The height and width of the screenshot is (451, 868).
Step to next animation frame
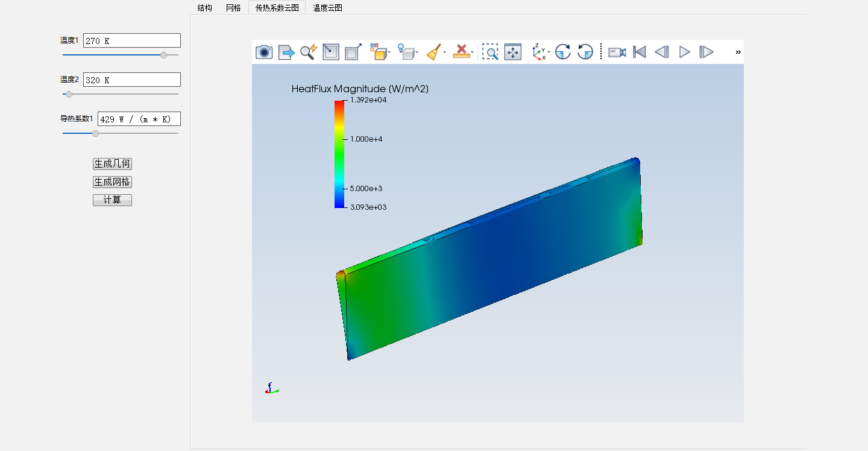point(706,52)
